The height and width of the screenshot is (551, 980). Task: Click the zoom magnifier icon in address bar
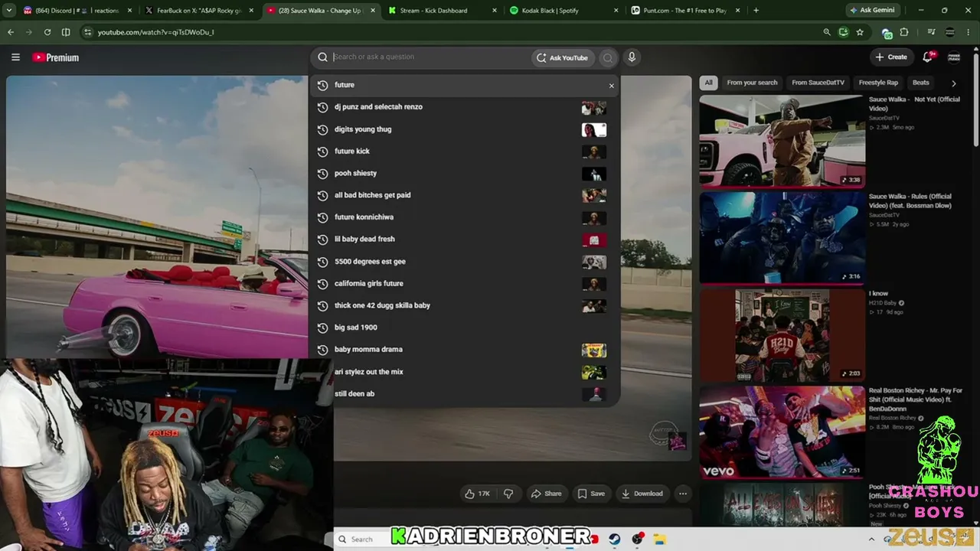click(827, 32)
